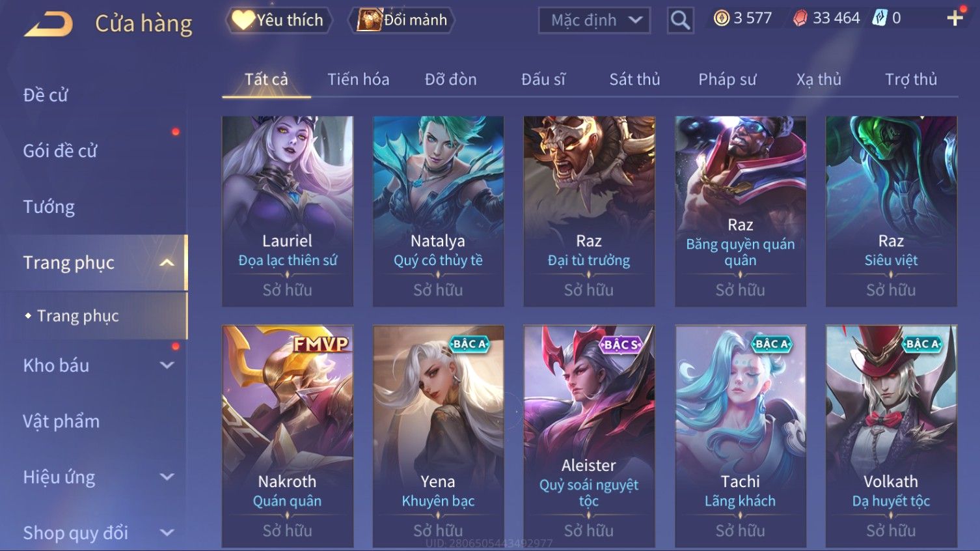Open the search magnifier icon
980x551 pixels.
pyautogui.click(x=680, y=21)
